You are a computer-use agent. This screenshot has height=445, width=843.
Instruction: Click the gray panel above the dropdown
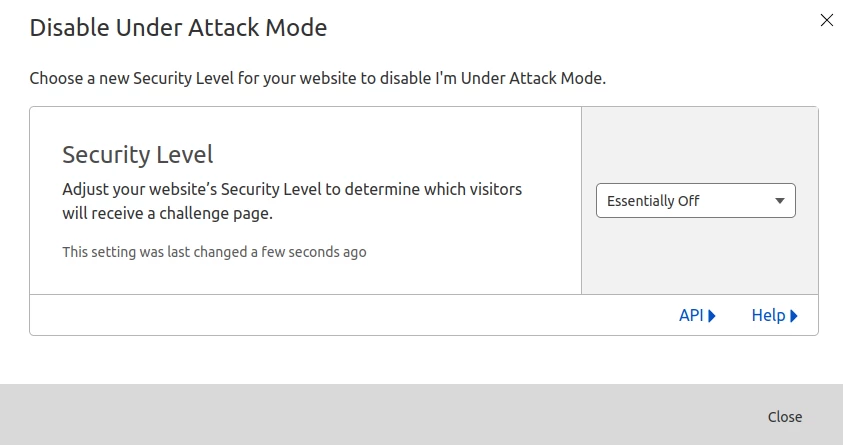tap(699, 144)
